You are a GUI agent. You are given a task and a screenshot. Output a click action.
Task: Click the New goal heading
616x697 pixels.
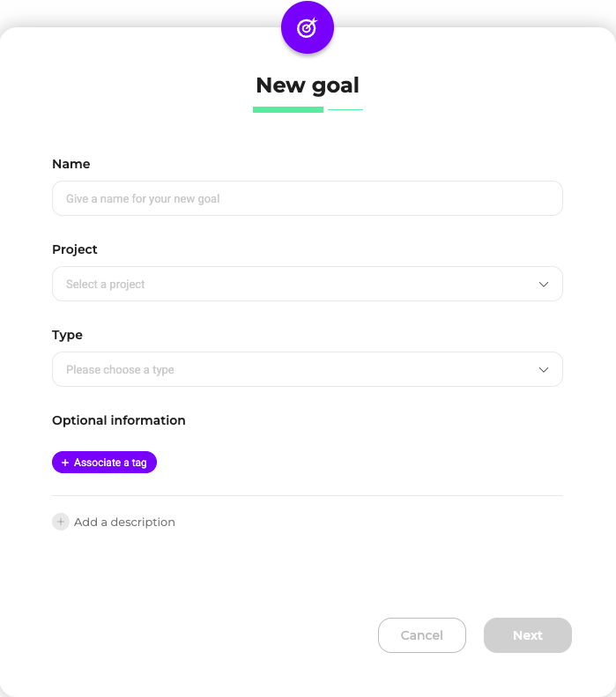click(x=308, y=85)
